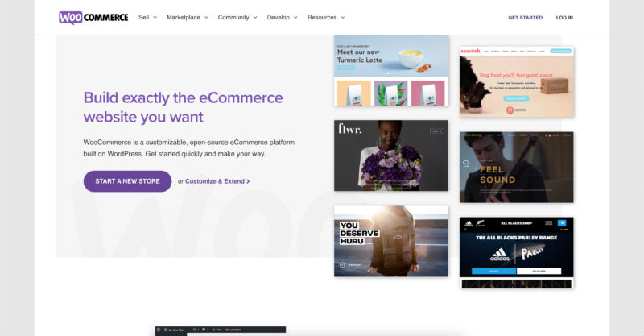The image size is (644, 336).
Task: Open the Turmeric Latte store thumbnail
Action: (391, 70)
